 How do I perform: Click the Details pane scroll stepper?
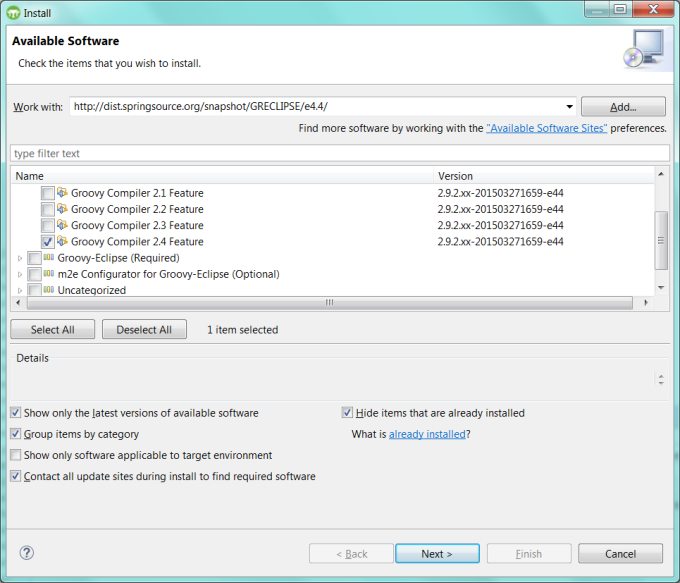point(661,380)
